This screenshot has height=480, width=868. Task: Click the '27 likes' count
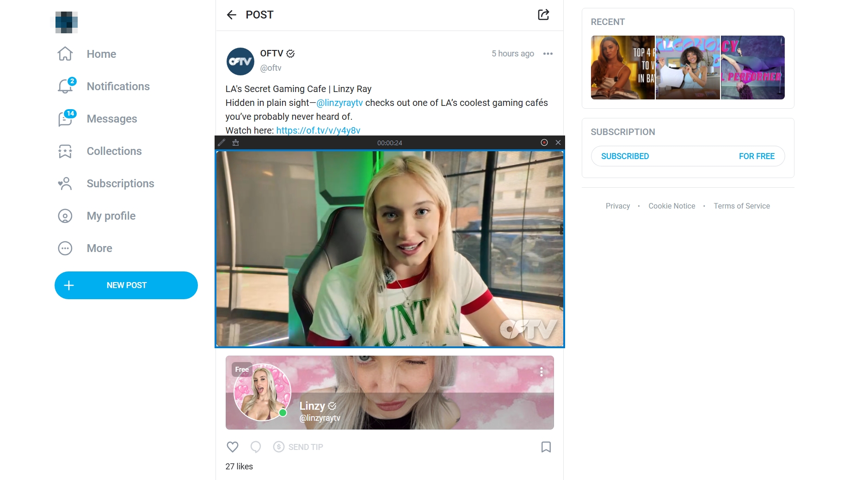[x=239, y=467]
